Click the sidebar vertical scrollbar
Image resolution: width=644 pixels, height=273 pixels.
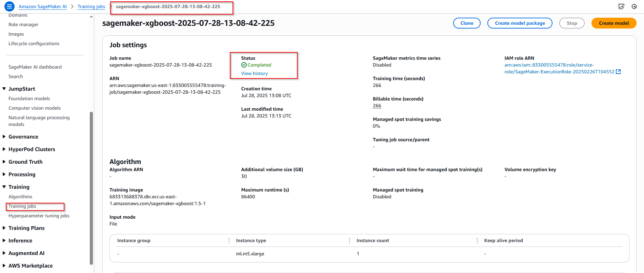click(91, 188)
